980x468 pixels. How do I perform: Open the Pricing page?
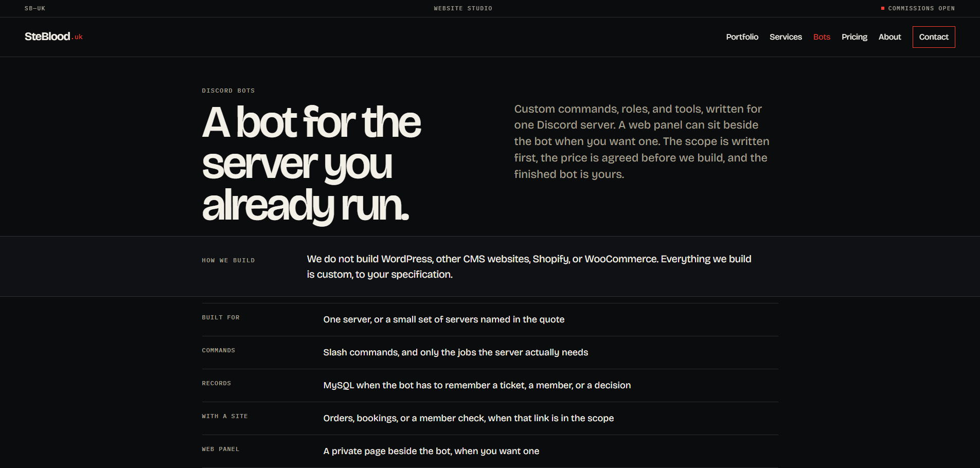click(854, 37)
